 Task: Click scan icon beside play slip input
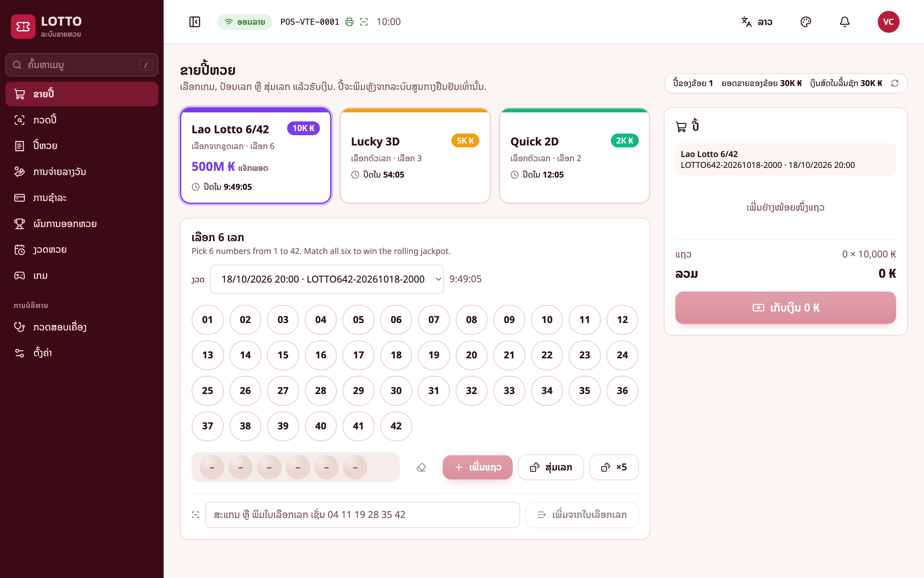(x=195, y=515)
